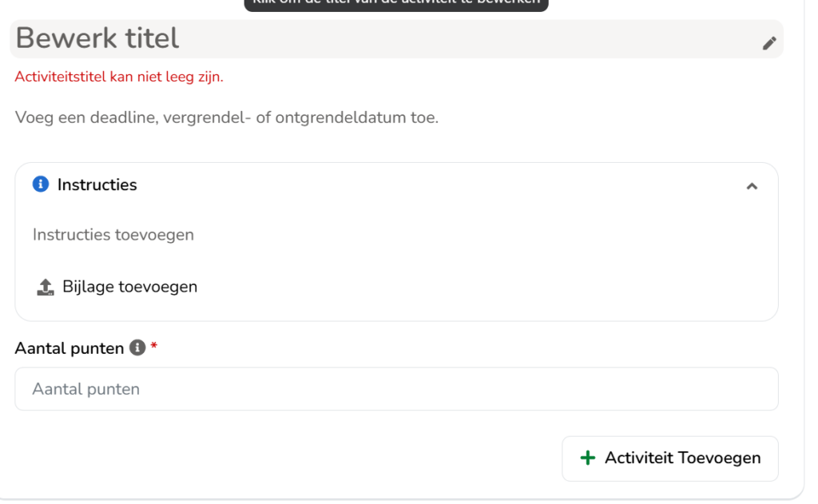Focus the Aantal punten input box
The image size is (818, 504).
396,389
